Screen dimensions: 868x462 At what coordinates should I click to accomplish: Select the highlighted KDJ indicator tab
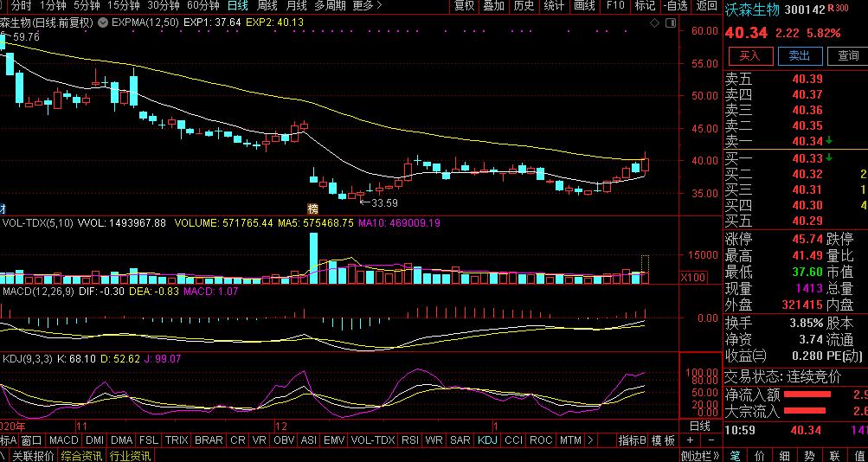tap(488, 440)
